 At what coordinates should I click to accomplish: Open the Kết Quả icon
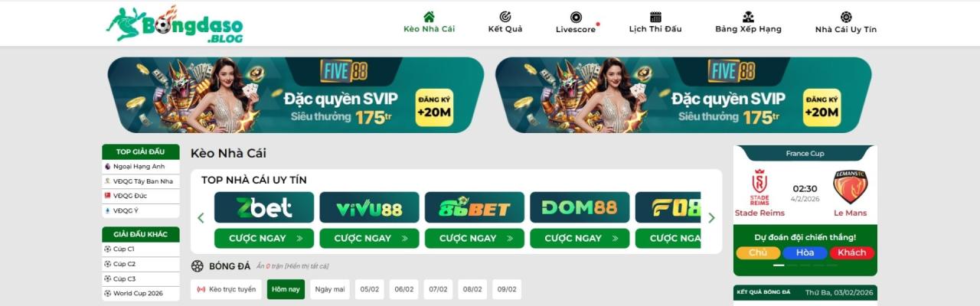[505, 17]
